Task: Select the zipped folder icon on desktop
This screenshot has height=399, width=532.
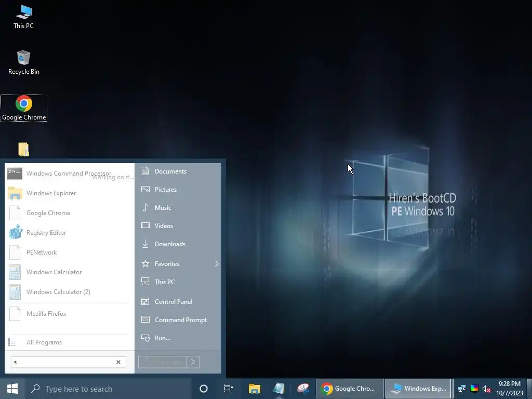Action: (24, 150)
